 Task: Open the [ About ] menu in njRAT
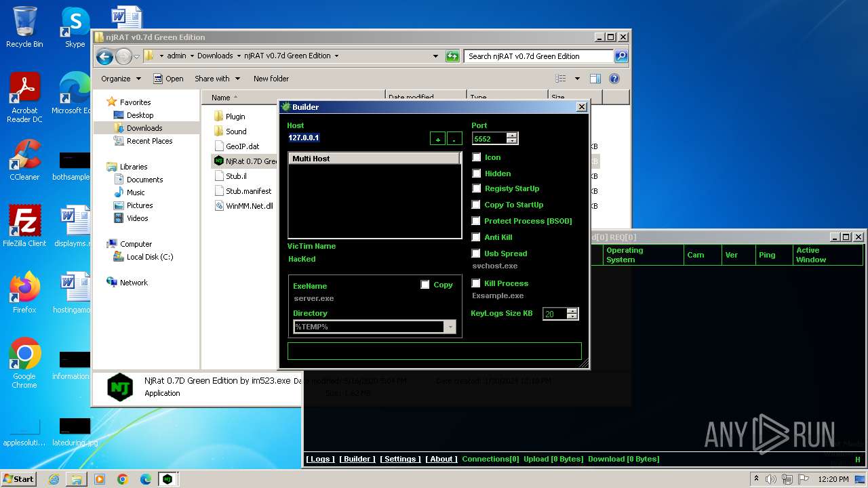(x=441, y=459)
